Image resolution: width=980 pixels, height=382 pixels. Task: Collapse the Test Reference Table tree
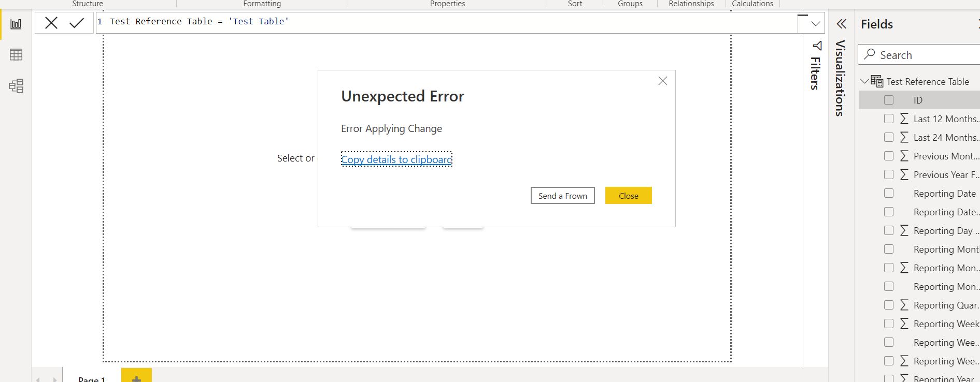(x=864, y=81)
